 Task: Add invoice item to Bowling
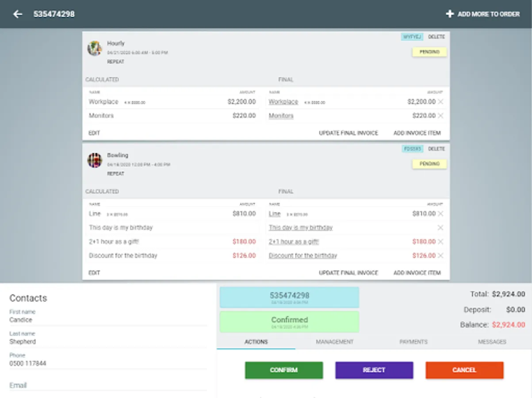[x=417, y=273]
